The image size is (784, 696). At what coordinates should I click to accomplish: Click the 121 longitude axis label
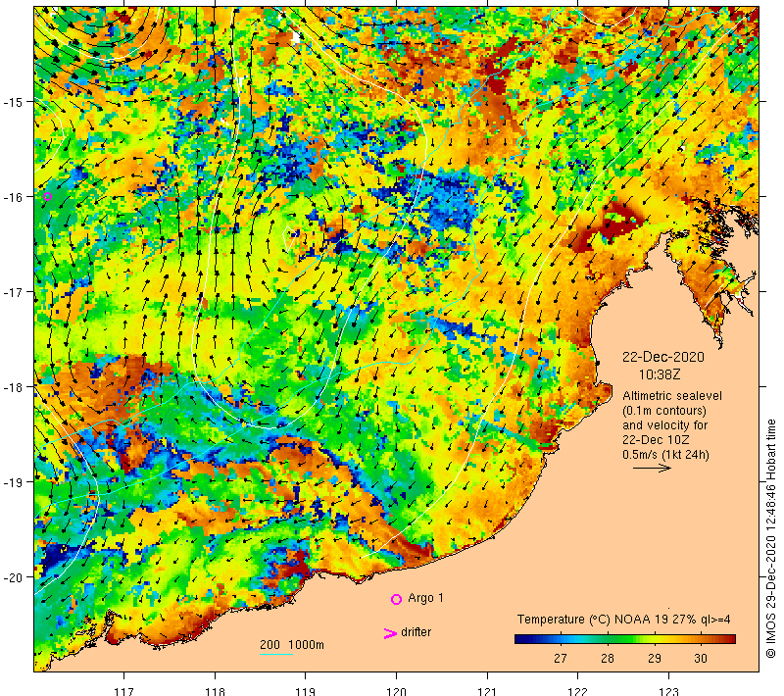(487, 691)
